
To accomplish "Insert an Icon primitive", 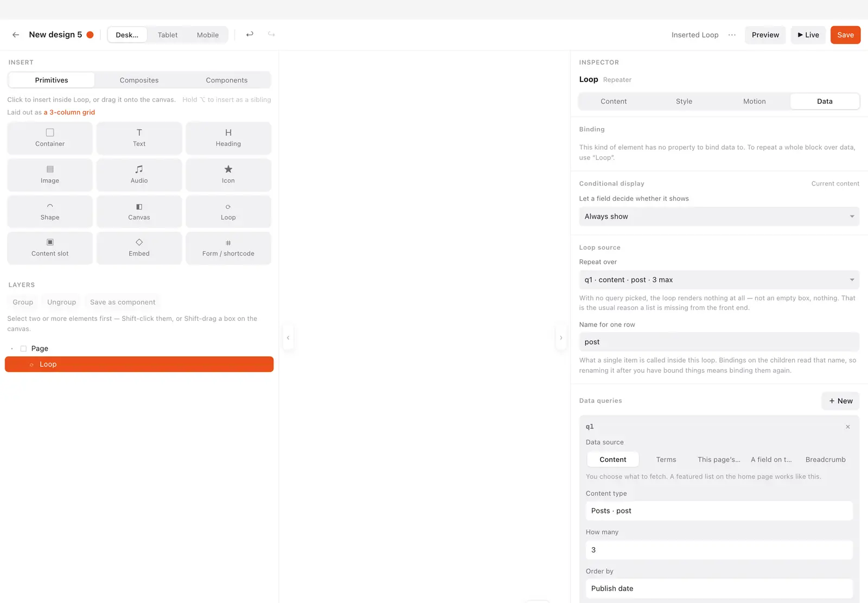I will click(228, 175).
